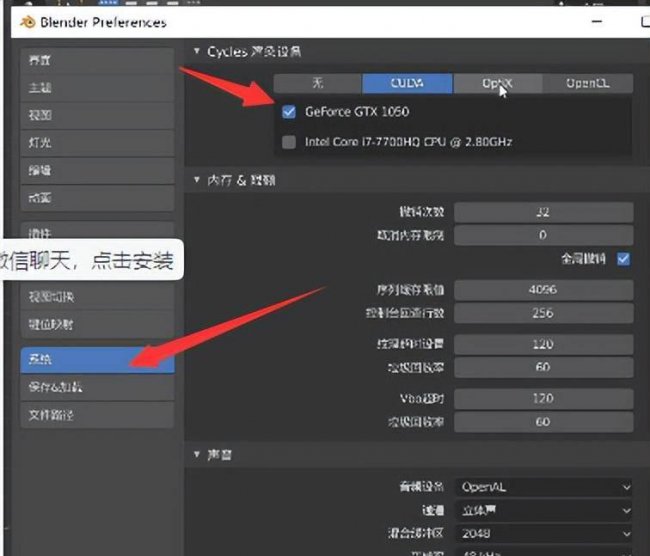Open the 编辑 (Editing) preferences category

(97, 170)
